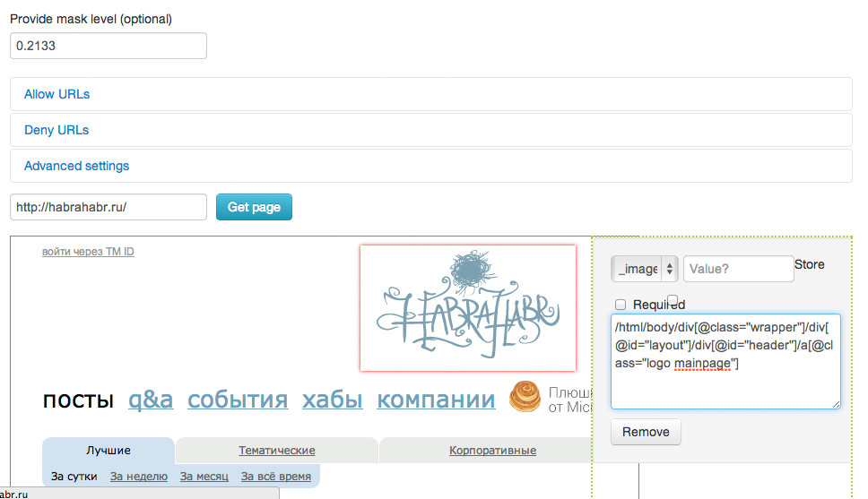Click the Store label
The image size is (868, 499).
click(x=810, y=264)
